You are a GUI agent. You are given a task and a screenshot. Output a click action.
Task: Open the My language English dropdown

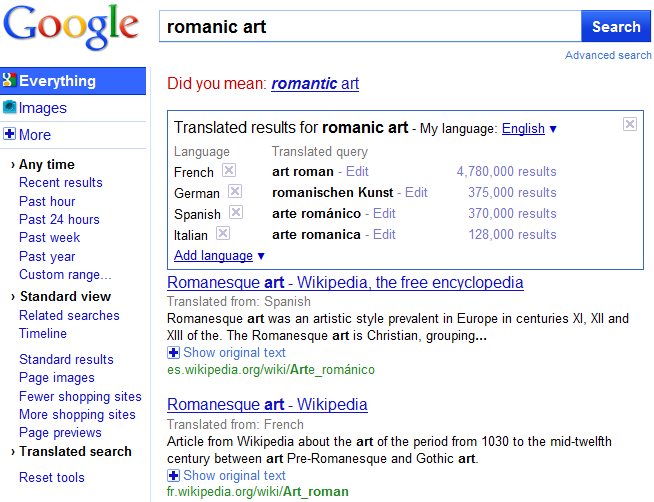point(529,128)
